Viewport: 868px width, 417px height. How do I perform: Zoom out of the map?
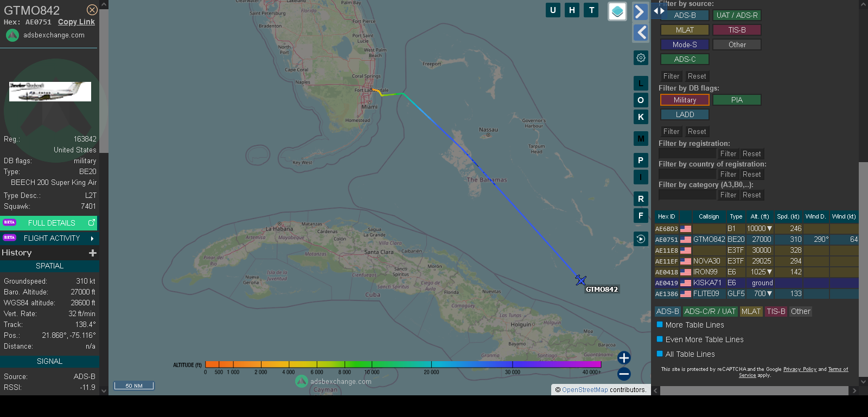pos(624,374)
